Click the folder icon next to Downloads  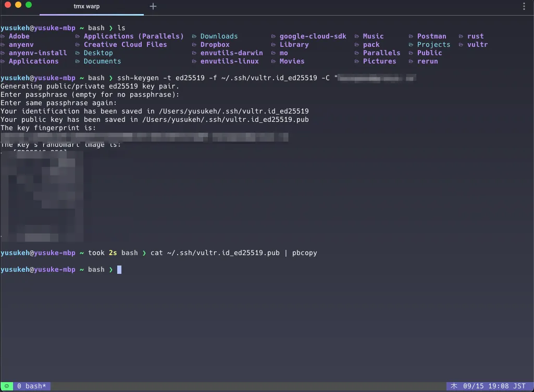point(194,36)
